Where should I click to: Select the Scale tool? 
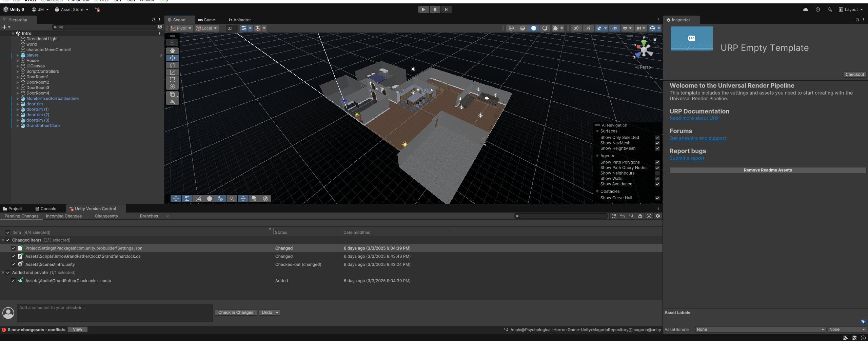172,72
